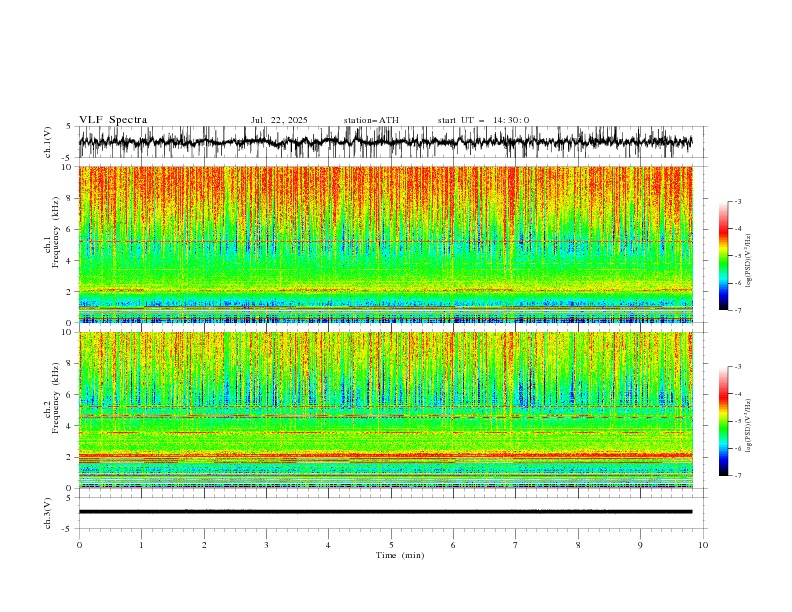Click the "-7" tick on ch.1 colorbar
Image resolution: width=792 pixels, height=612 pixels.
tap(738, 311)
